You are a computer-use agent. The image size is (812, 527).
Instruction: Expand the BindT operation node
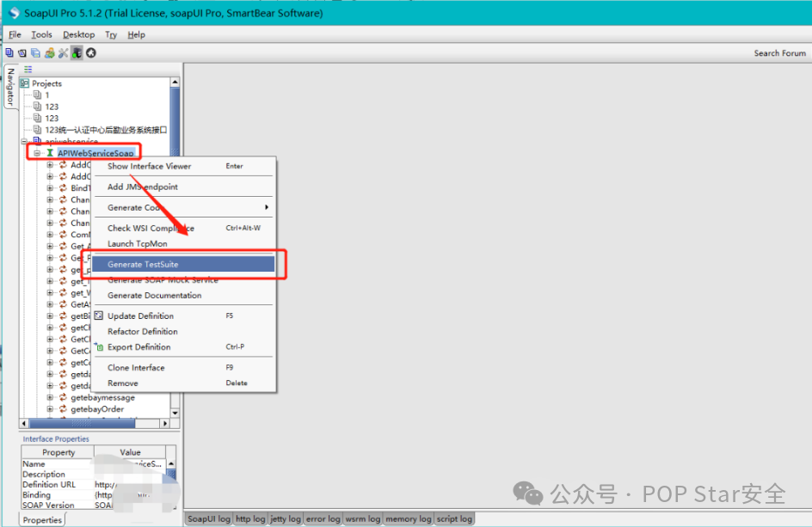[x=50, y=188]
